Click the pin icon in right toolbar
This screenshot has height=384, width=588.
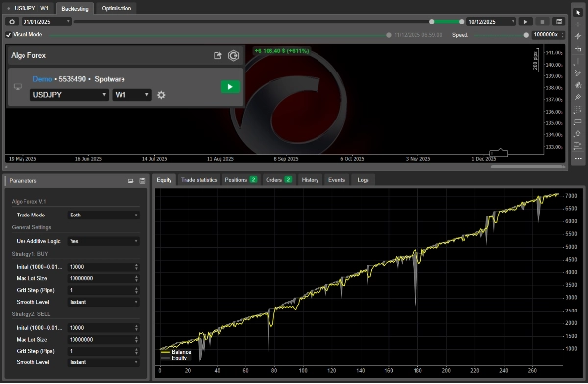(x=578, y=98)
